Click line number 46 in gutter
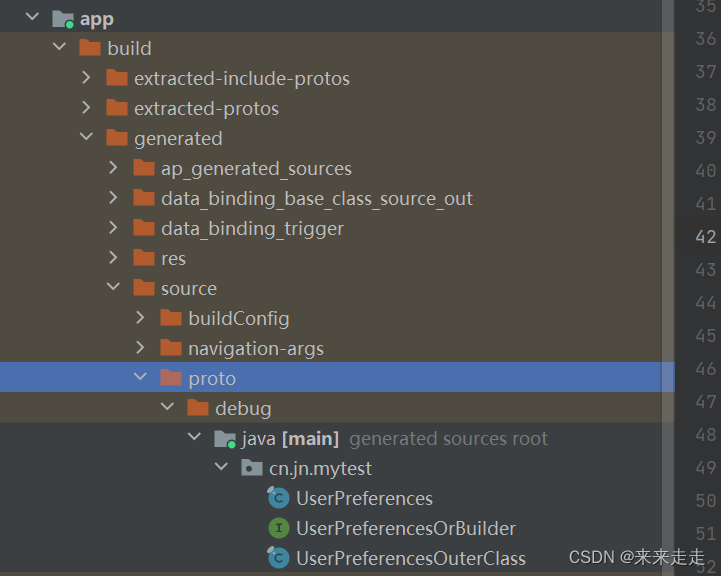 706,369
